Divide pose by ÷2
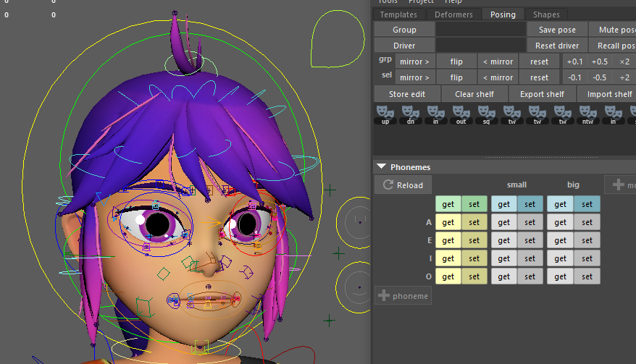Image resolution: width=636 pixels, height=364 pixels. click(624, 77)
